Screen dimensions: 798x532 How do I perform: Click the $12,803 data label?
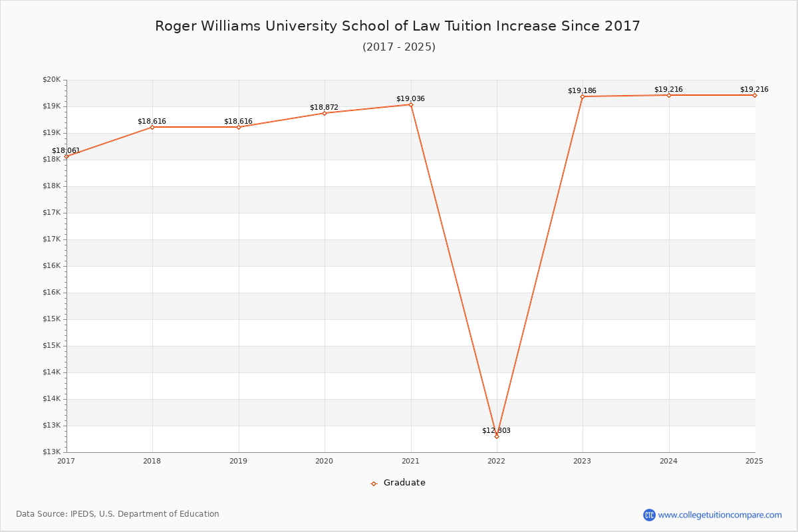pos(496,430)
